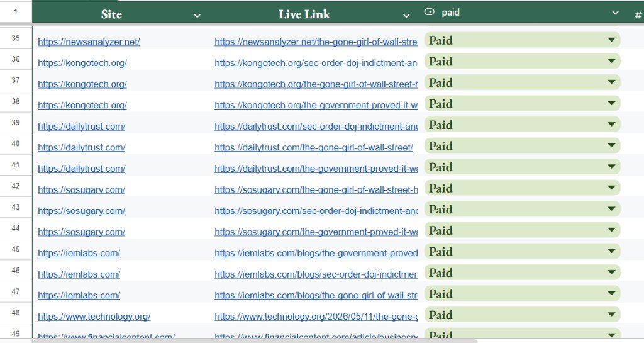Image resolution: width=644 pixels, height=343 pixels.
Task: Expand the Paid dropdown in row 44
Action: [611, 230]
